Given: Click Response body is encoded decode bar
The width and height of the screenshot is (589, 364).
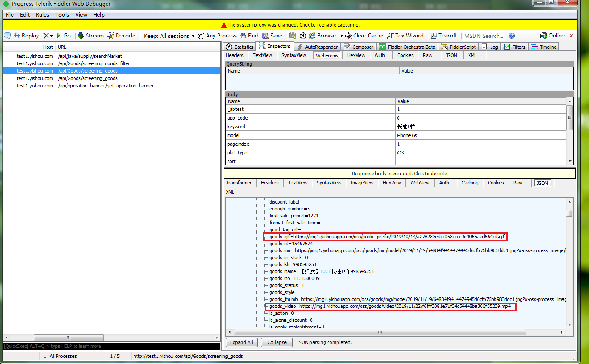Looking at the screenshot, I should tap(399, 174).
